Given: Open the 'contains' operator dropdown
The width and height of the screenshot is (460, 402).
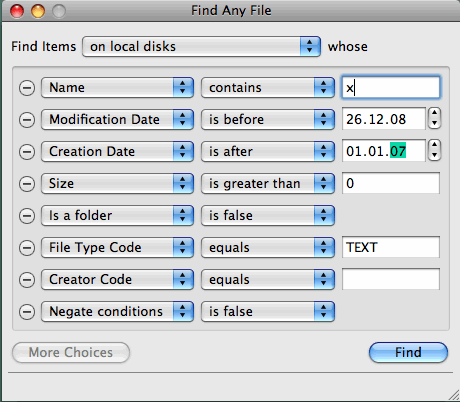Looking at the screenshot, I should pyautogui.click(x=268, y=88).
